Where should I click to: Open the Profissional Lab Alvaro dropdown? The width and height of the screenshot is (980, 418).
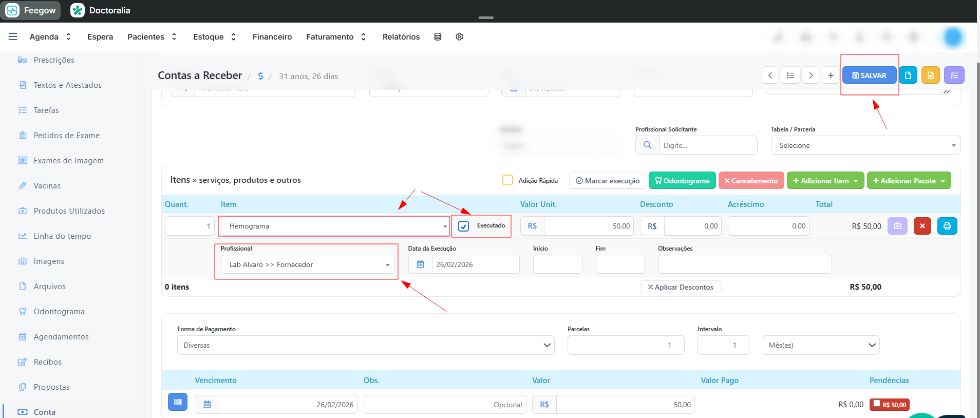coord(308,264)
